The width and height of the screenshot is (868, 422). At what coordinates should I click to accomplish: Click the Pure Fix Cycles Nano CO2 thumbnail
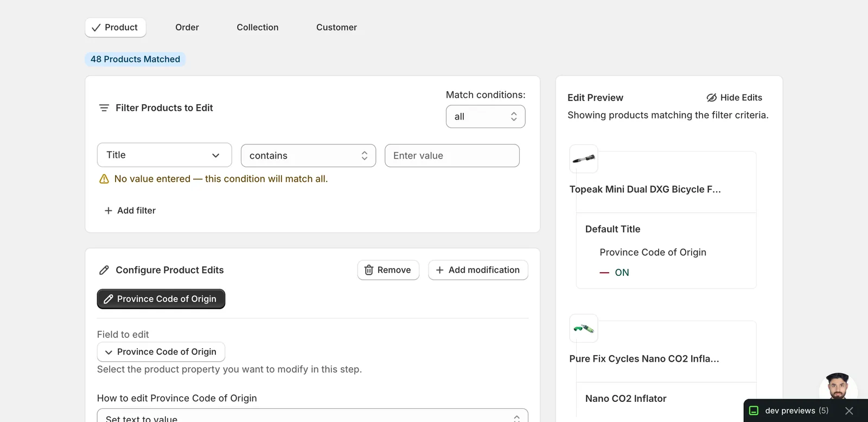[584, 329]
